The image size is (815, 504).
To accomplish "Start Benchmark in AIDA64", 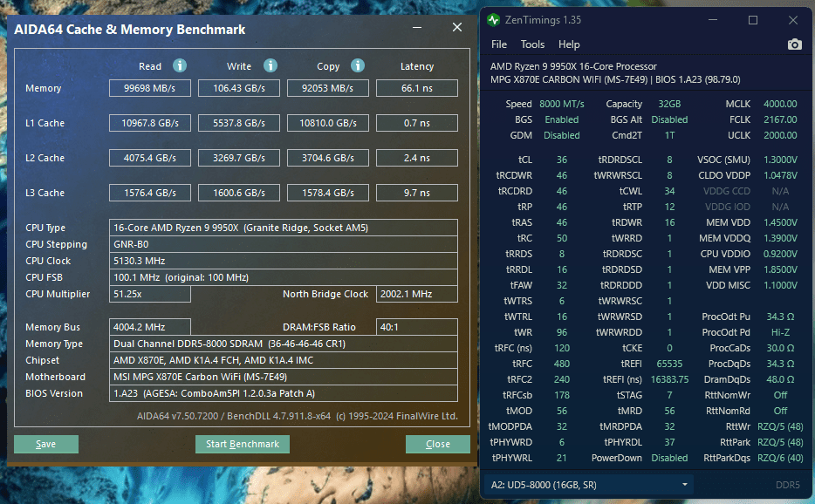I will [x=243, y=444].
